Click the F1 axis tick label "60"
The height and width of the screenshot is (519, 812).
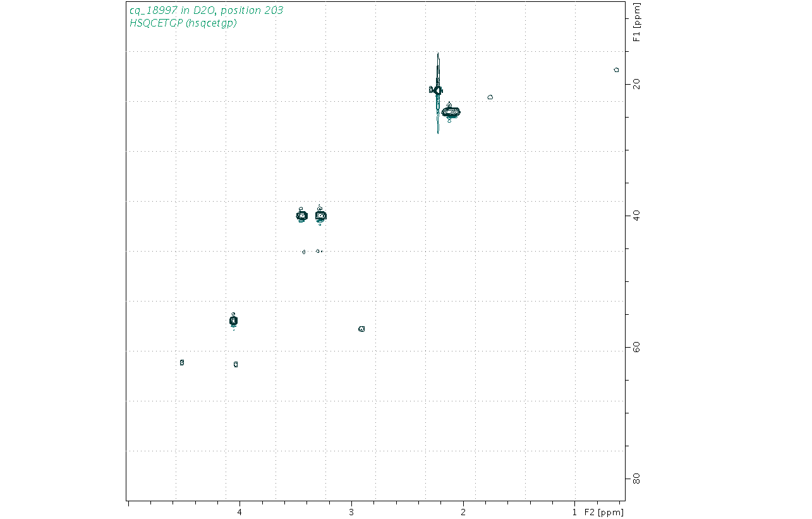click(637, 348)
